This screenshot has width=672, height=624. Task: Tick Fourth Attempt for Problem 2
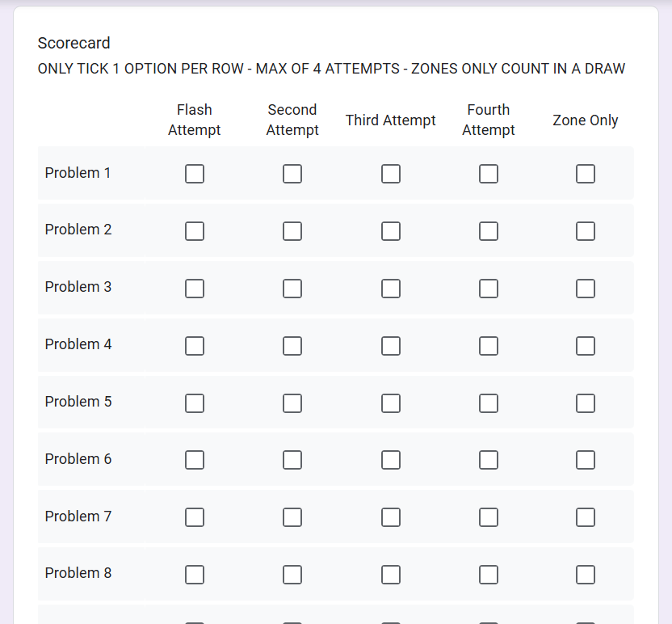pos(489,231)
